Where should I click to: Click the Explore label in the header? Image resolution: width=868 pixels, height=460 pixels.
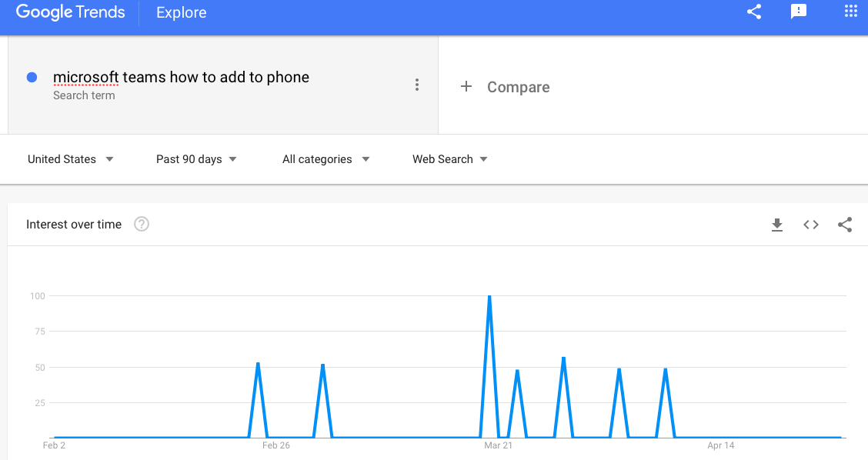(x=181, y=12)
